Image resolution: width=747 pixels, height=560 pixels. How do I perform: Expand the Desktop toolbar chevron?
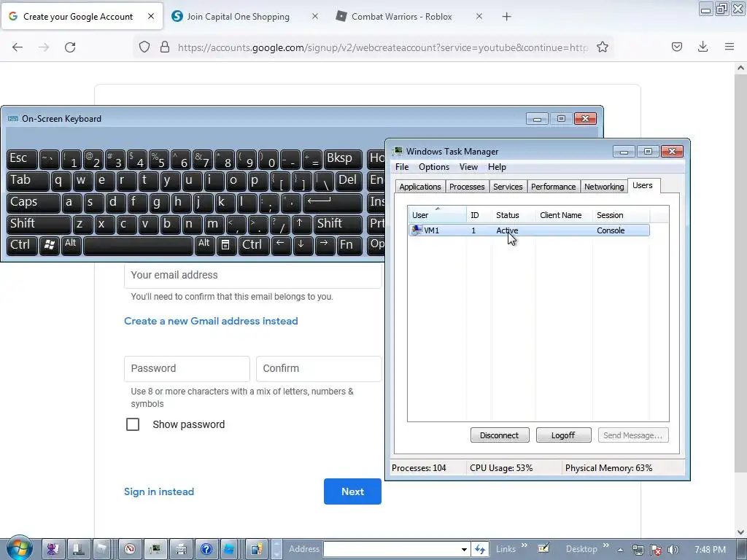tap(606, 545)
